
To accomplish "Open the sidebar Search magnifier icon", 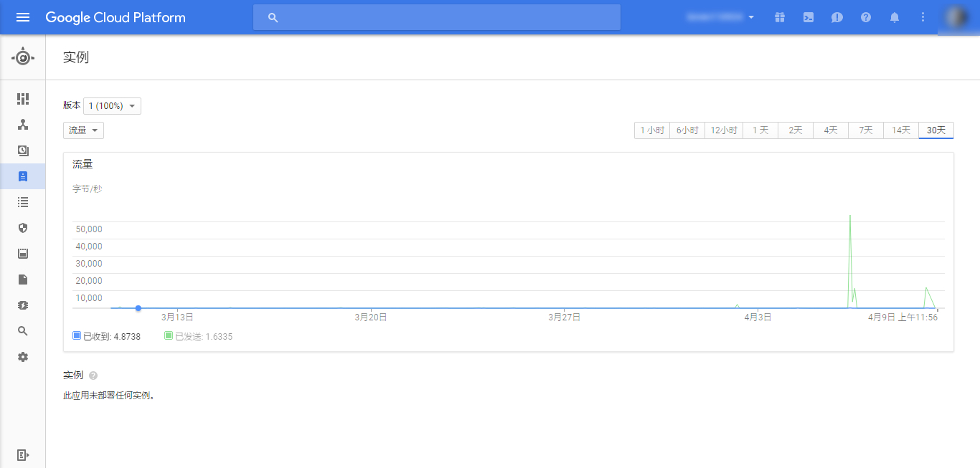I will [x=23, y=331].
